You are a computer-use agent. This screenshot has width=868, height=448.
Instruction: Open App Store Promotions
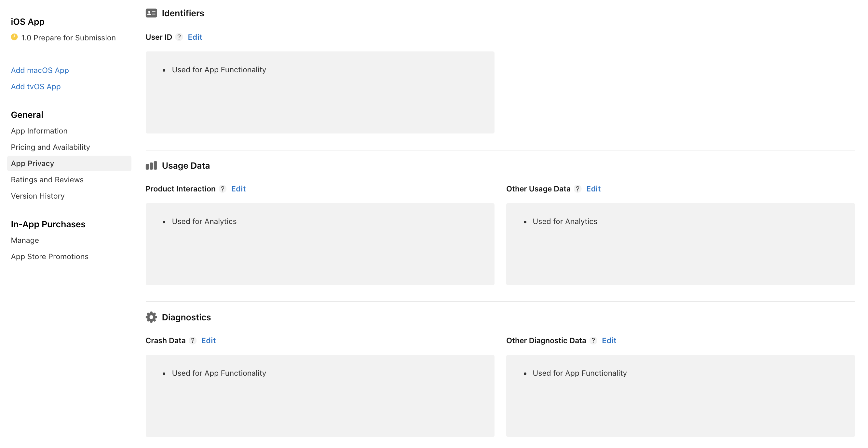[49, 257]
